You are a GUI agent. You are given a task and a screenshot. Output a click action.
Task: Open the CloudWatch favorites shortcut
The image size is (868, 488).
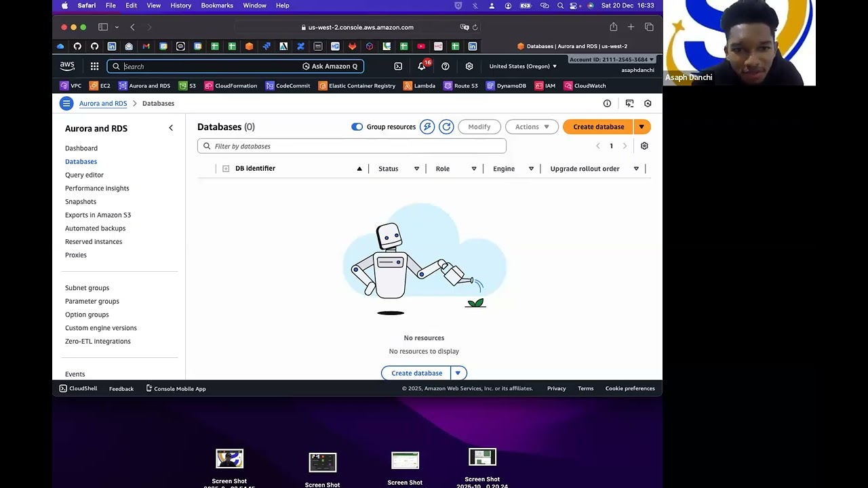[585, 86]
